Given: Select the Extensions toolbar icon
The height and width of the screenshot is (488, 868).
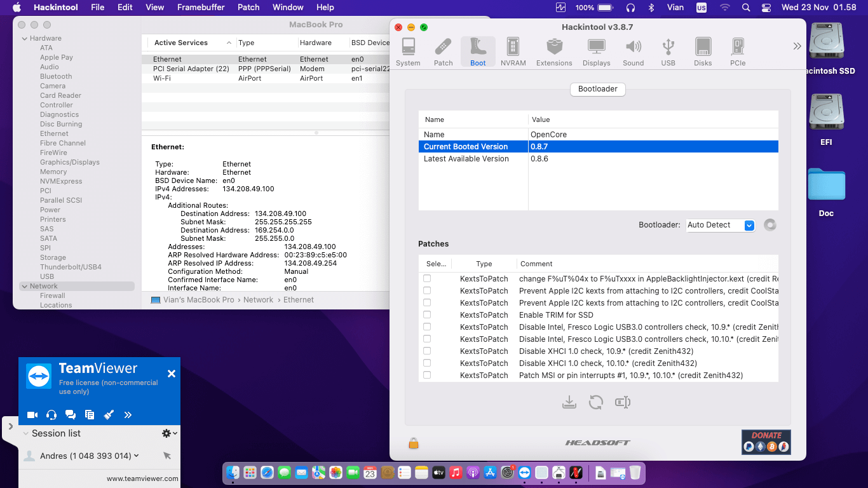Looking at the screenshot, I should (x=554, y=52).
